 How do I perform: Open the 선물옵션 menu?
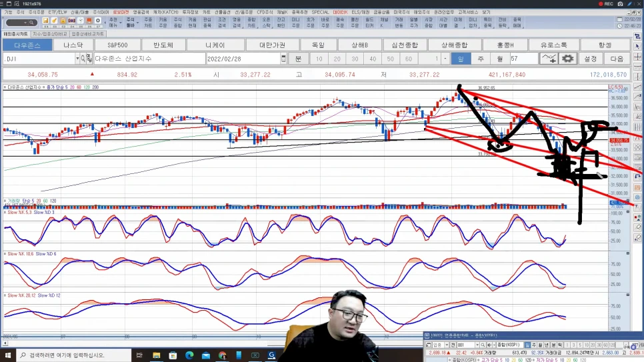pos(223,12)
